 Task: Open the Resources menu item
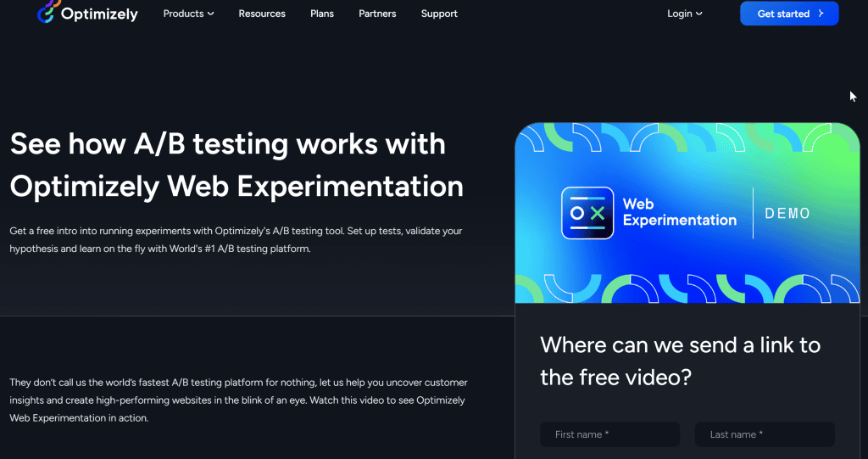coord(262,14)
